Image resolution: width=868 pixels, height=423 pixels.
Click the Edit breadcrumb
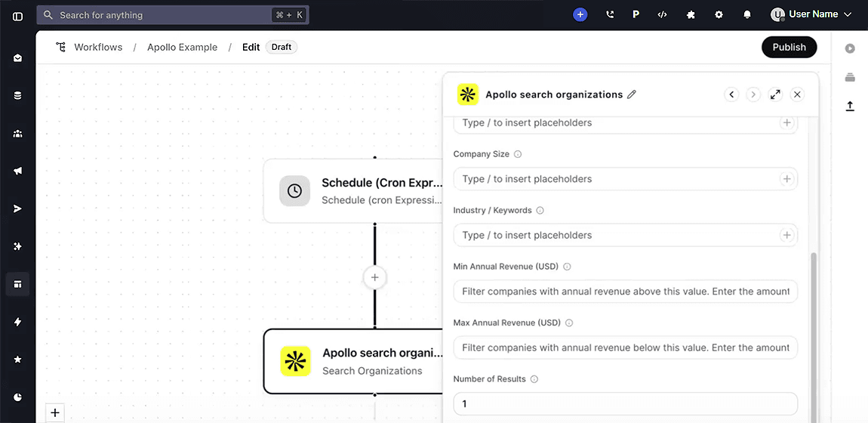coord(251,47)
